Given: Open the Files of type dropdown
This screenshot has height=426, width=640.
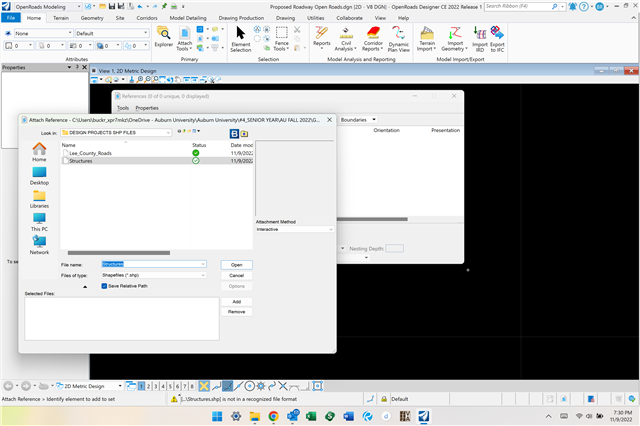Looking at the screenshot, I should click(203, 275).
